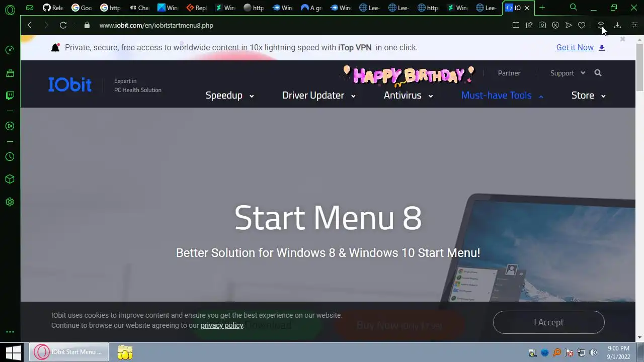Image resolution: width=644 pixels, height=362 pixels.
Task: Close the active IO tab
Action: (x=527, y=8)
